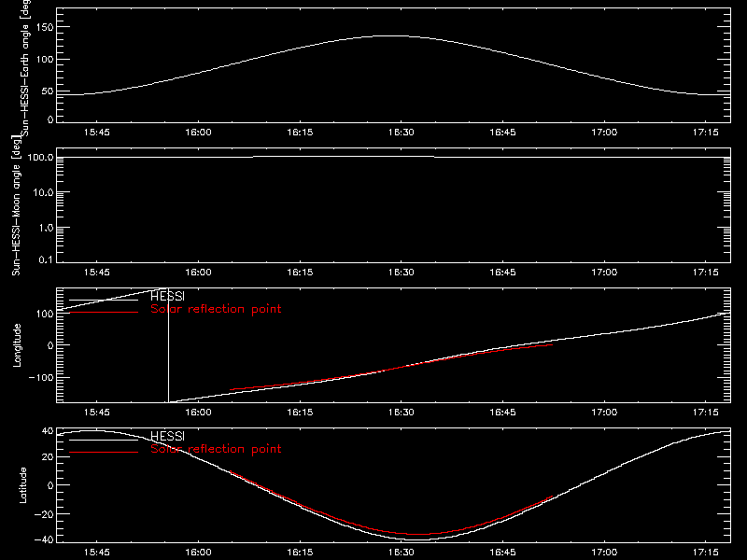Click peak of the Sun-HESSI-Earth angle curve
Image resolution: width=747 pixels, height=560 pixels.
(393, 35)
